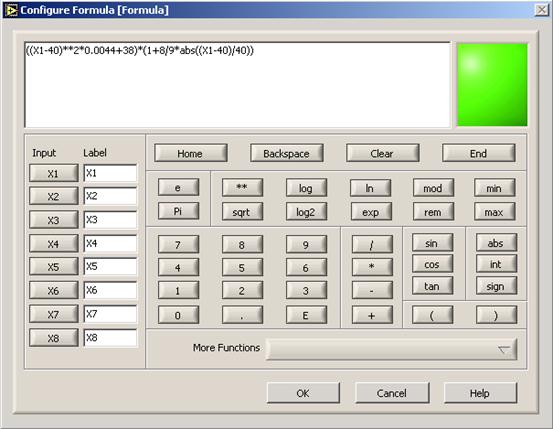
Task: Insert the mod function
Action: (433, 188)
